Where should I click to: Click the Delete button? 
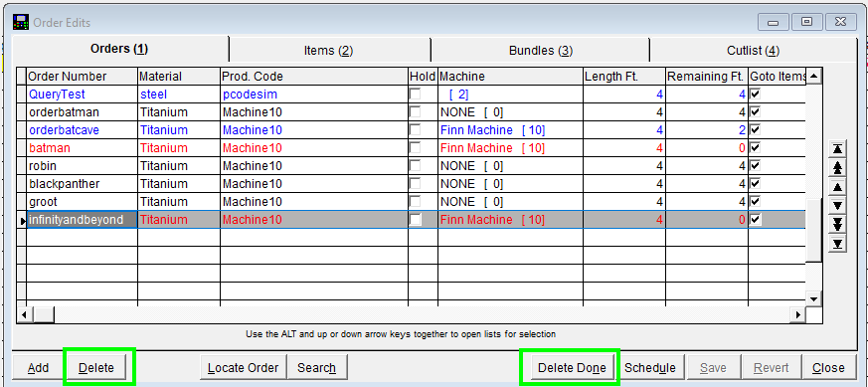point(96,368)
